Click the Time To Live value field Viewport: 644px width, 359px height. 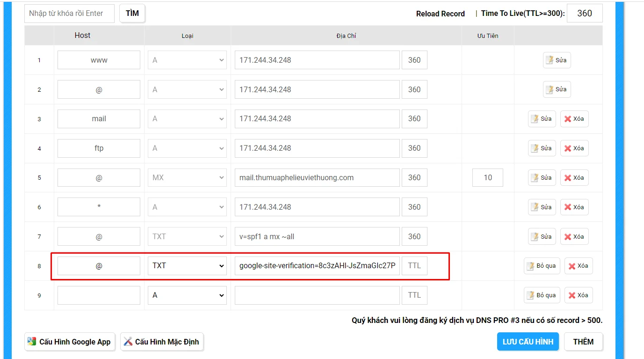click(x=585, y=13)
